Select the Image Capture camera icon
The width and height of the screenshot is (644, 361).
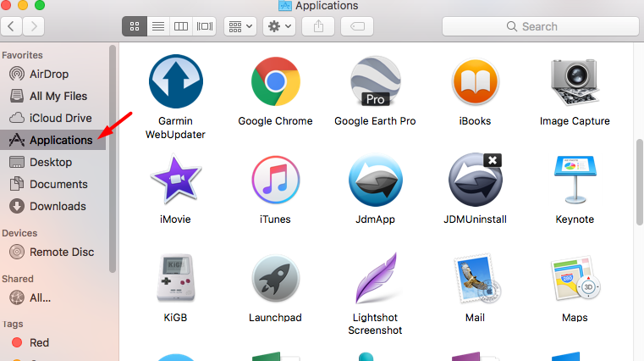[575, 82]
